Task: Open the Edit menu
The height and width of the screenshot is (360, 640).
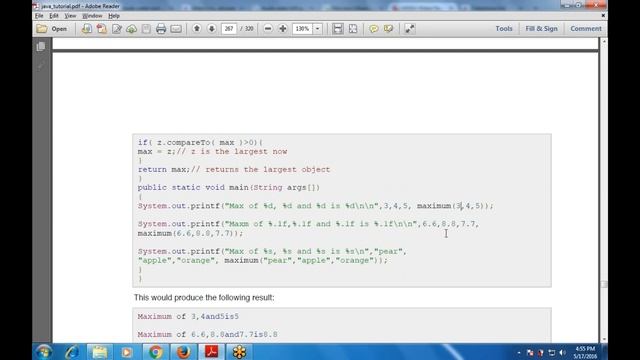Action: pyautogui.click(x=54, y=16)
